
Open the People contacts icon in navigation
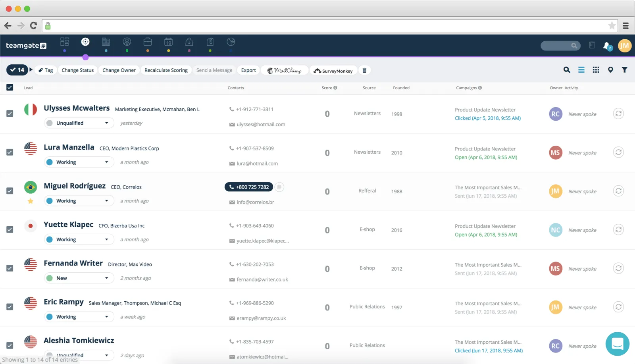tap(127, 41)
